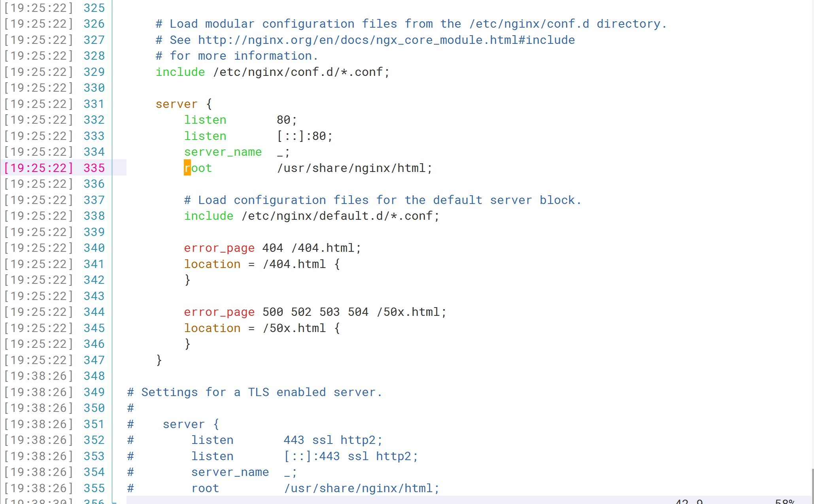Click 'include /etc/nginx/conf.d/*.conf;' on line 329
The height and width of the screenshot is (504, 814).
272,72
